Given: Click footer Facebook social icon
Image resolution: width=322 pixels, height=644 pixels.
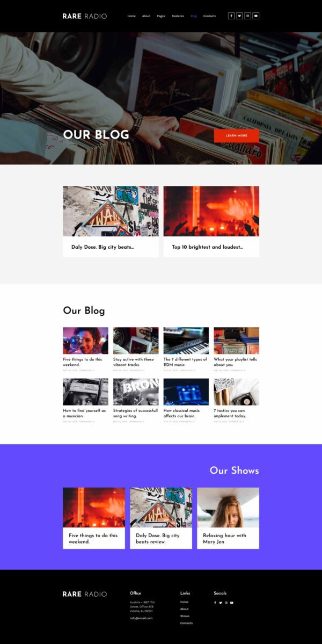Looking at the screenshot, I should click(x=215, y=603).
